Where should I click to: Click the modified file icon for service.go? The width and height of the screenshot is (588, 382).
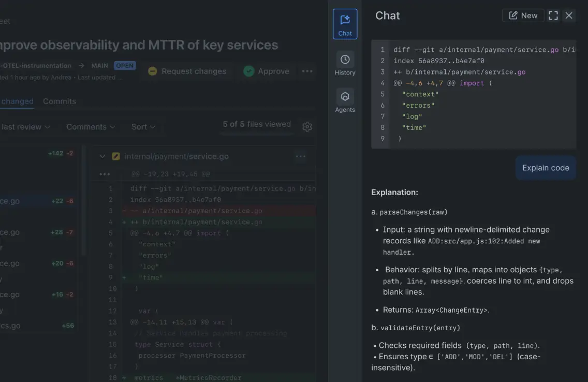(116, 156)
